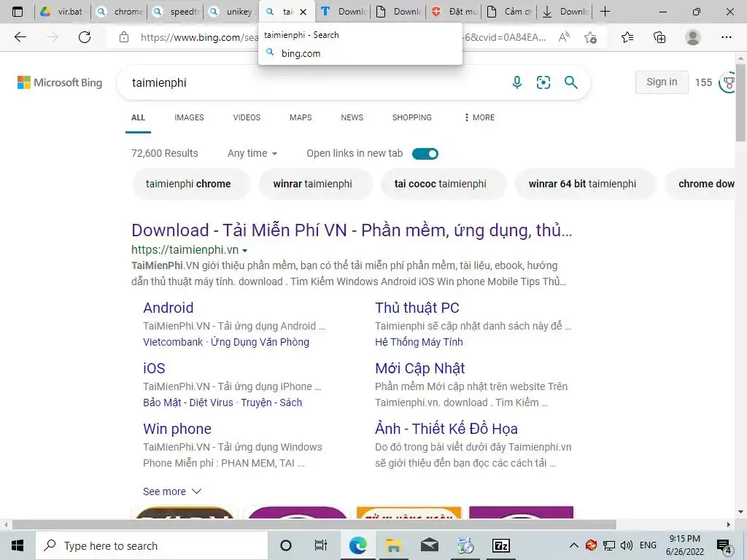Switch to the unikey browser tab
This screenshot has width=747, height=560.
(x=232, y=12)
